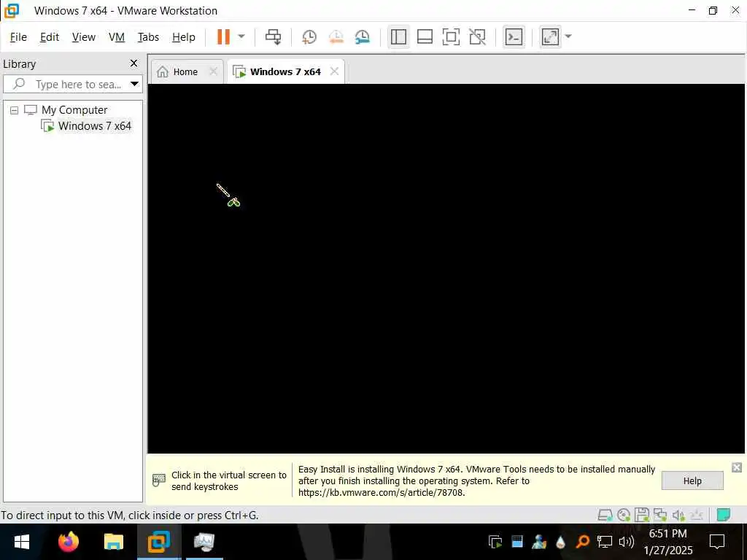This screenshot has height=560, width=747.
Task: Open the volume control in system tray
Action: [x=627, y=542]
